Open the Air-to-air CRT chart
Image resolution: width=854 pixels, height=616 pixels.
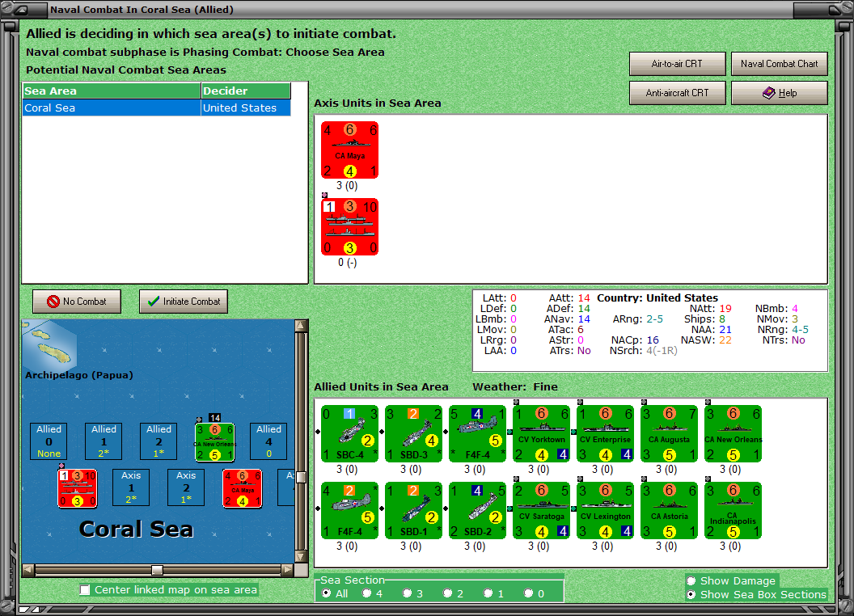[x=677, y=64]
